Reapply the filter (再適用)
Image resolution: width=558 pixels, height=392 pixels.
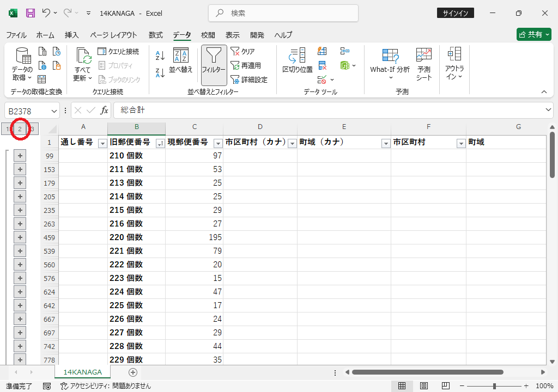click(246, 65)
